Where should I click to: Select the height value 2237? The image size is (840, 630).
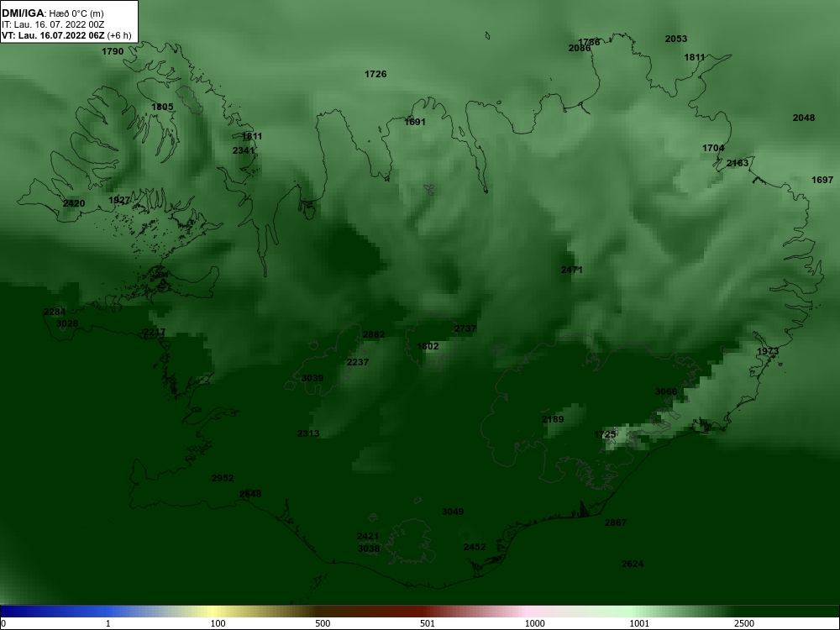click(x=358, y=363)
